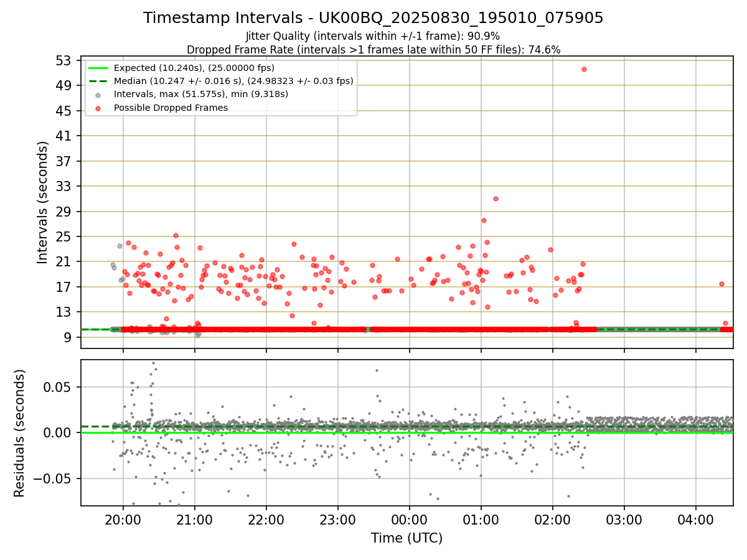The image size is (747, 560).
Task: Click the 49 tick label on intervals axis
Action: click(x=63, y=86)
